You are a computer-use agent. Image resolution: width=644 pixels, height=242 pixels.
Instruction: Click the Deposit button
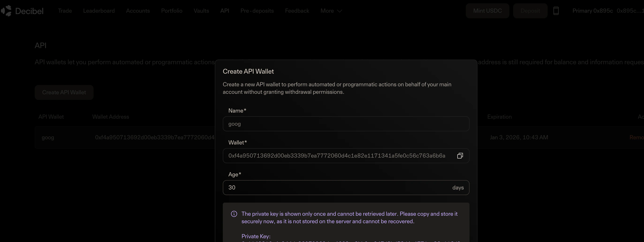point(530,11)
